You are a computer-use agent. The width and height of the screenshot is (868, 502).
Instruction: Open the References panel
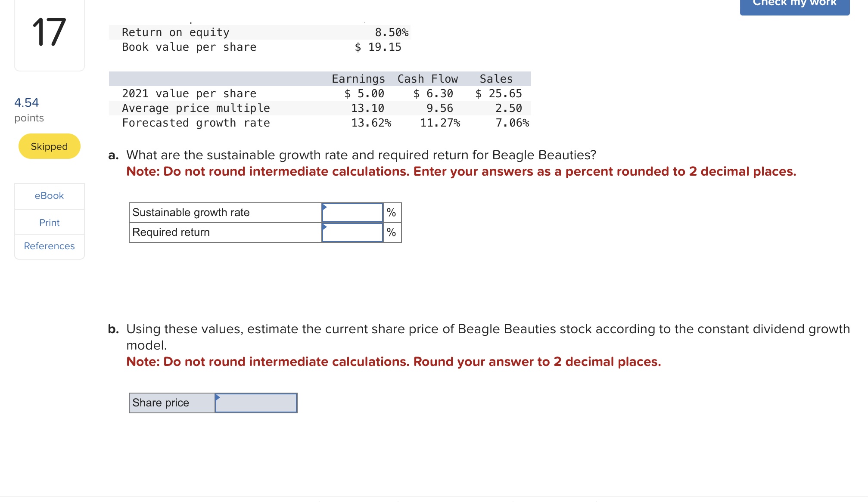pos(49,246)
